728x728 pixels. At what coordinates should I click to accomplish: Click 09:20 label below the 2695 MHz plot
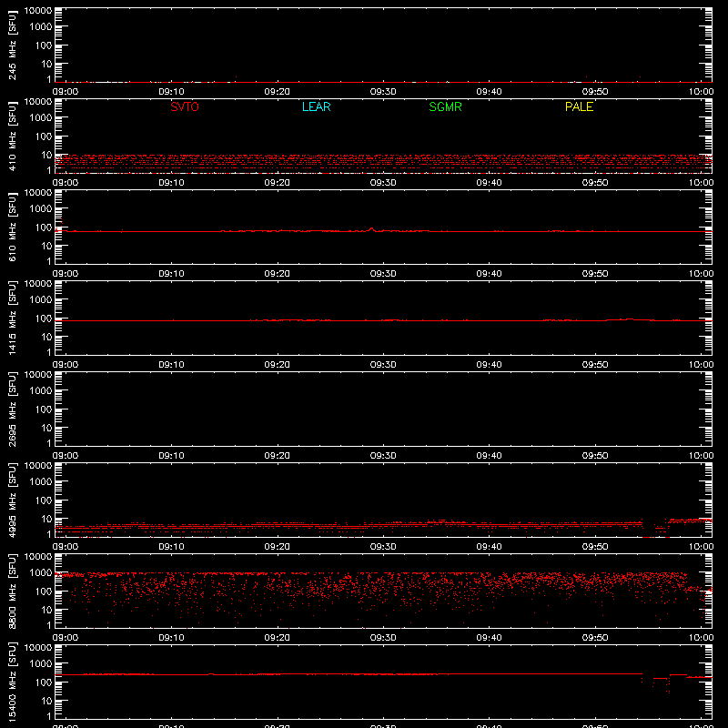(x=278, y=456)
